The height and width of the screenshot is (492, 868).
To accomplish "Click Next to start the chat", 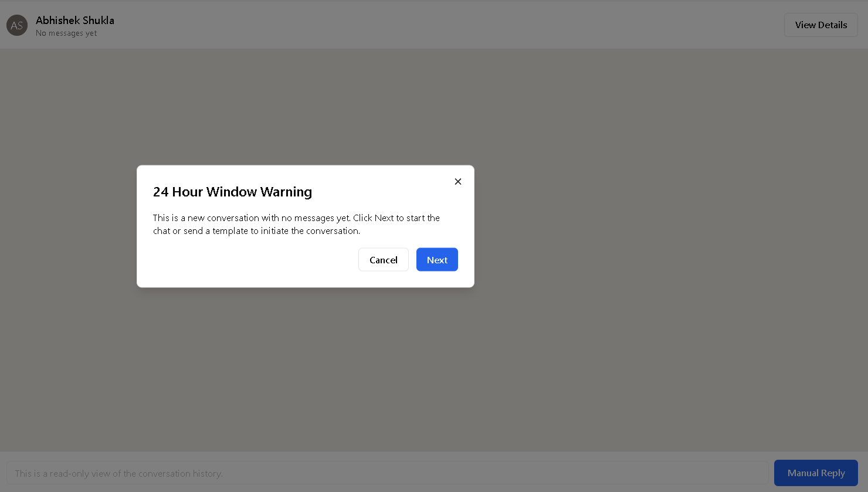I will click(437, 260).
